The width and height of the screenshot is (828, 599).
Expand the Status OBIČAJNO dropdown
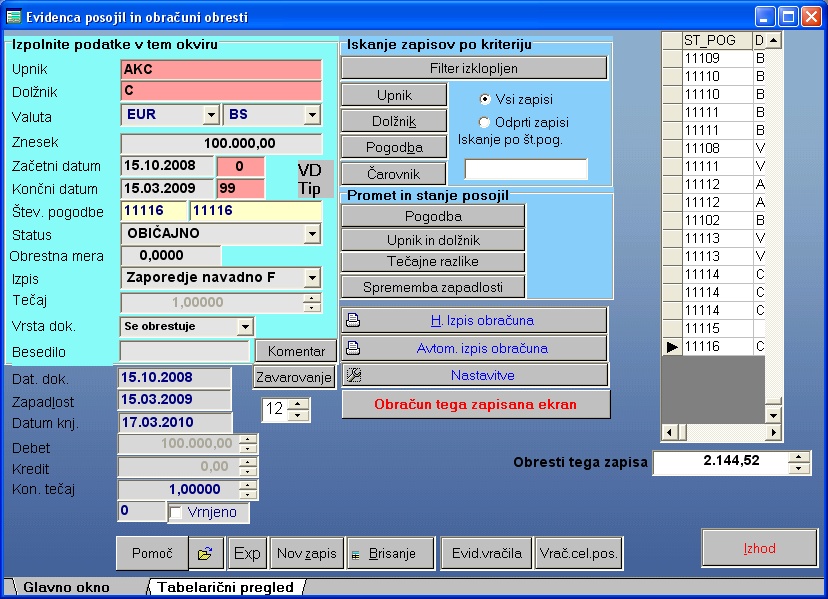(312, 233)
